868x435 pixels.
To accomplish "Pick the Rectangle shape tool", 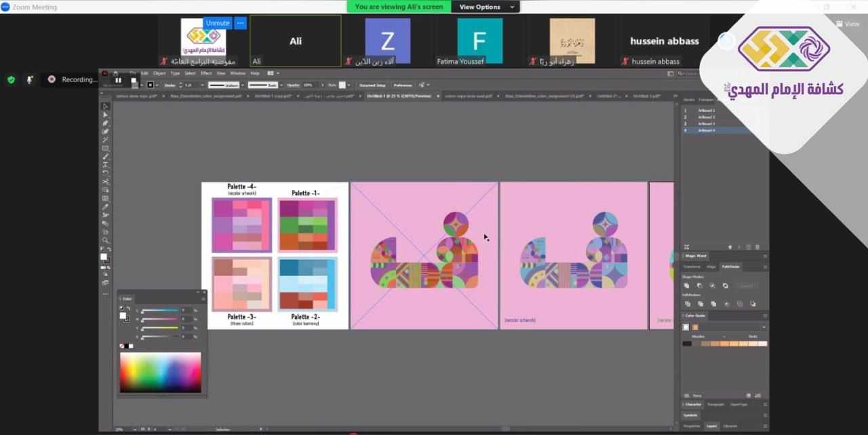I will 105,148.
